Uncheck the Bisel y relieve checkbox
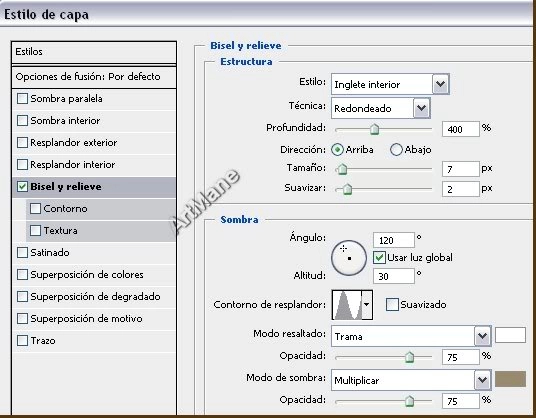This screenshot has height=418, width=536. [x=22, y=187]
